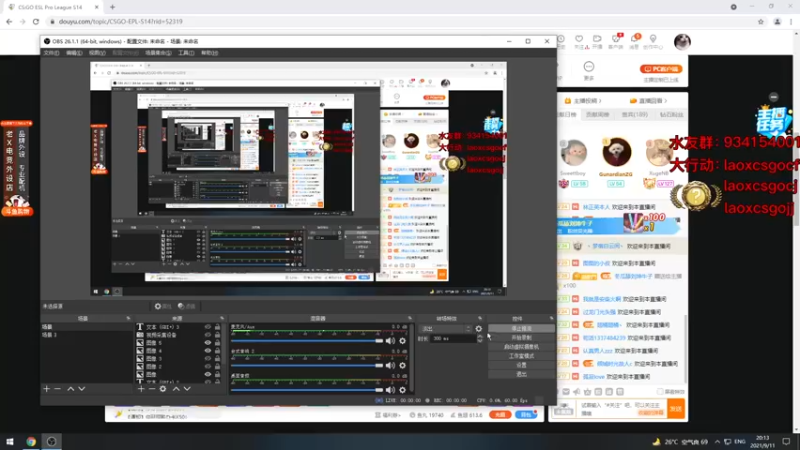Open transition properties gear beside 淡出
The height and width of the screenshot is (450, 800).
coord(479,329)
